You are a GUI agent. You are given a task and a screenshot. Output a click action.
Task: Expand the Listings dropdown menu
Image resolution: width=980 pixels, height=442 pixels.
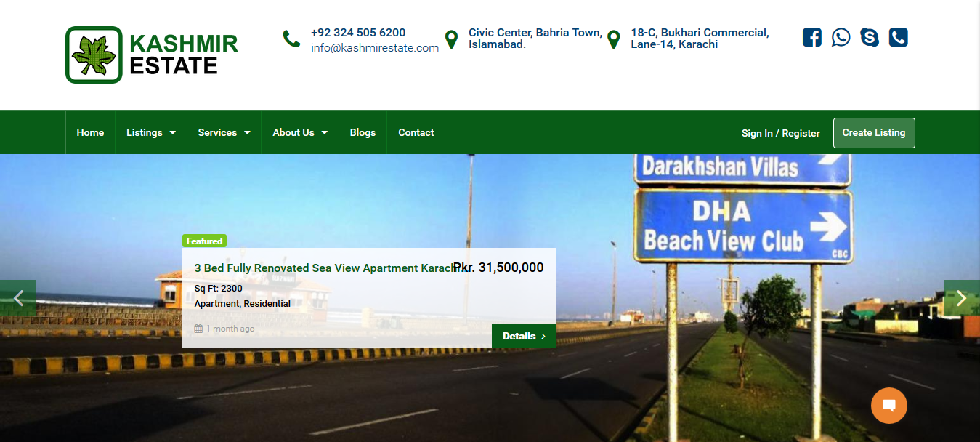tap(151, 132)
